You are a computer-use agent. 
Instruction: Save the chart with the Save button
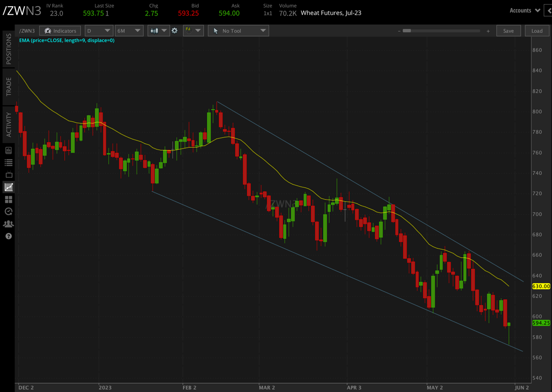[508, 30]
